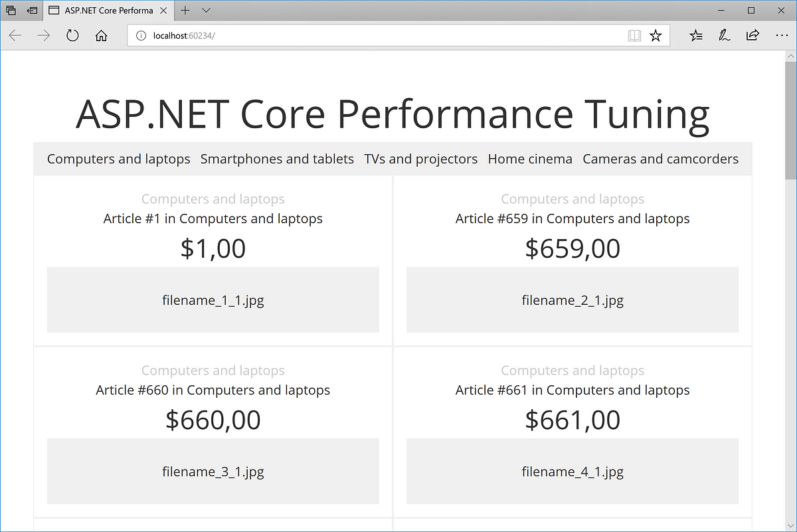797x532 pixels.
Task: Open the Favorites hub icon
Action: point(695,36)
